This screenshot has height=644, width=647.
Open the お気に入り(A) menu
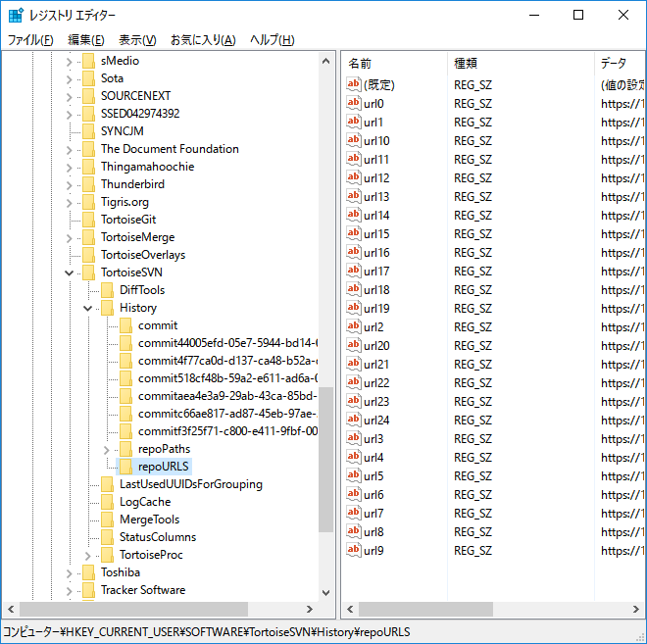click(203, 40)
